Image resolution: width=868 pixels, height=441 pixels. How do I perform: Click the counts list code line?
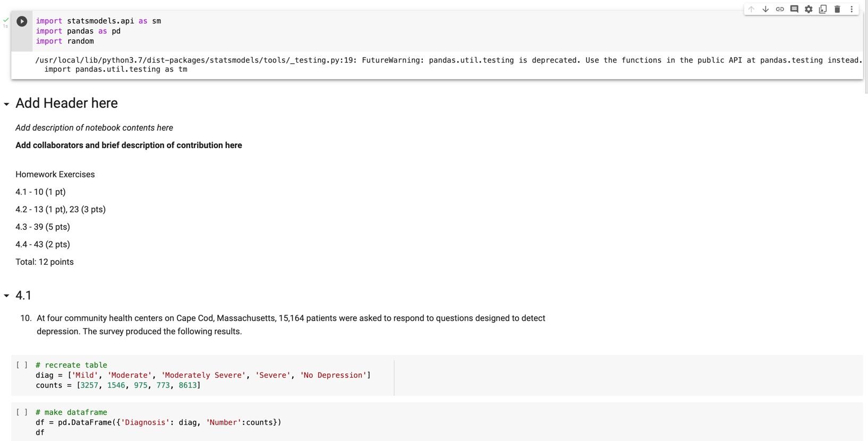tap(118, 385)
